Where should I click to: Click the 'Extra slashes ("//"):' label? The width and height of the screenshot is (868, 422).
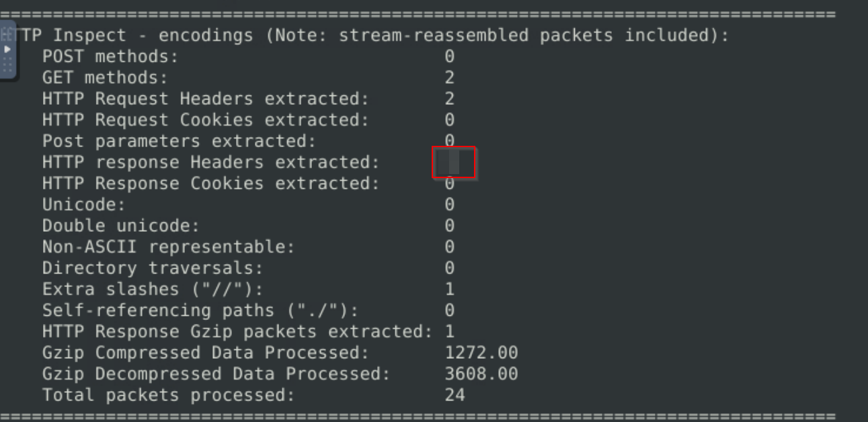click(x=153, y=289)
